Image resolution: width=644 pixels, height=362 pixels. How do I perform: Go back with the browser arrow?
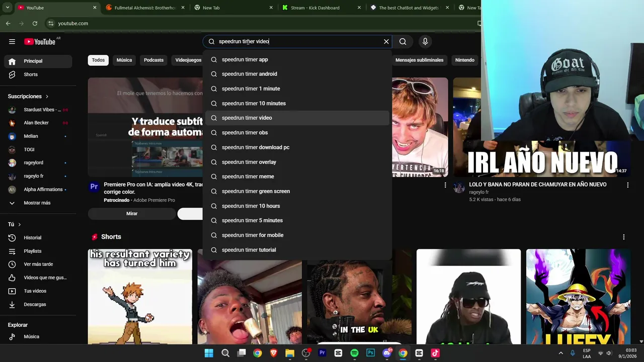pos(8,23)
